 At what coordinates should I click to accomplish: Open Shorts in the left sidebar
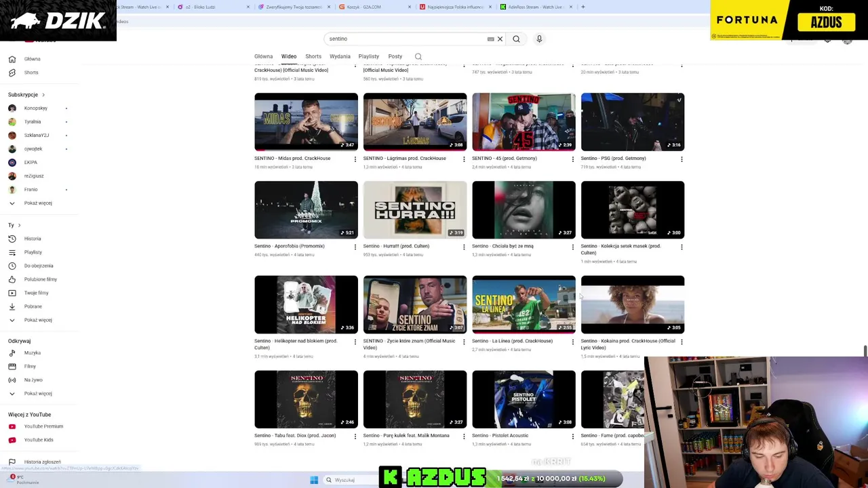[x=31, y=73]
